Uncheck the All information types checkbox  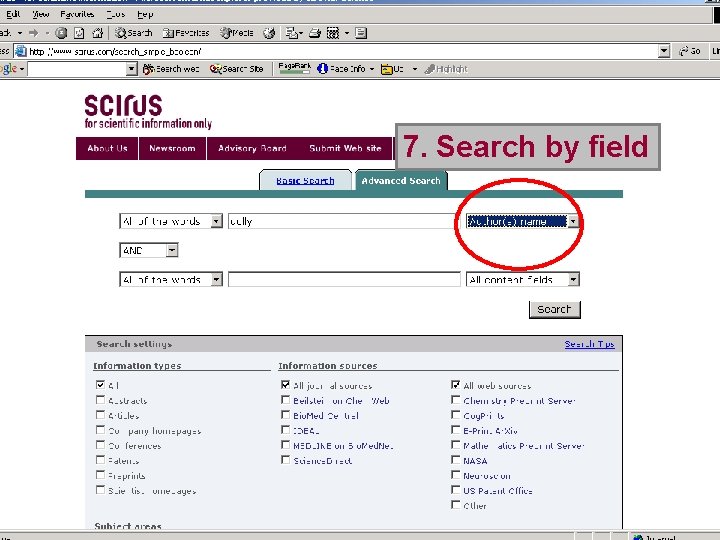click(101, 385)
